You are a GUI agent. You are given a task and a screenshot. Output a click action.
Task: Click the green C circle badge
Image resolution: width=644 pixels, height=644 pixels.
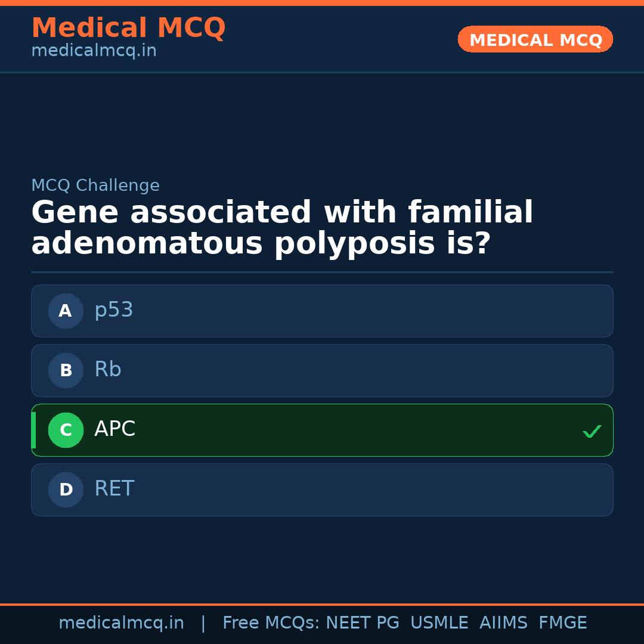pos(66,430)
